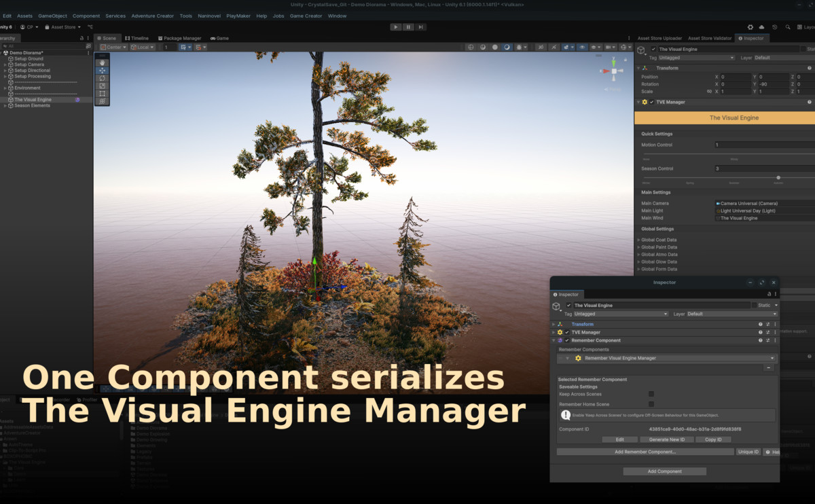The height and width of the screenshot is (504, 815).
Task: Click the scene orientation gizmo center cube
Action: click(613, 70)
